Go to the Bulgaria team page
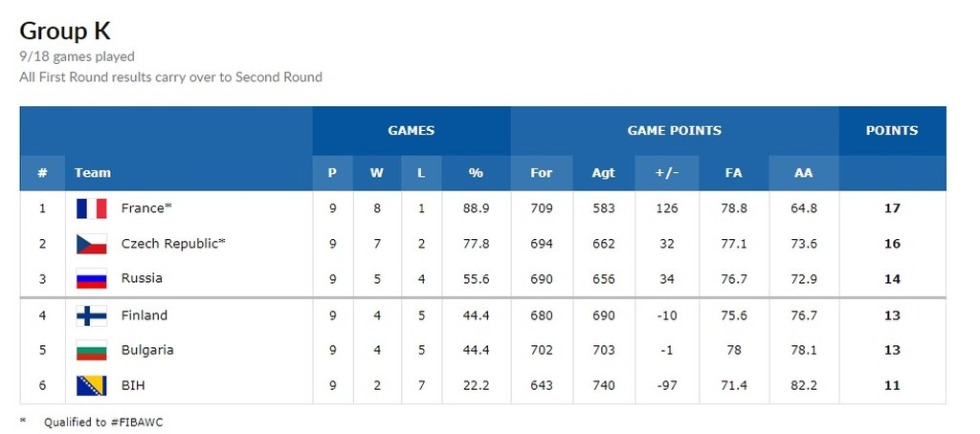 (147, 351)
